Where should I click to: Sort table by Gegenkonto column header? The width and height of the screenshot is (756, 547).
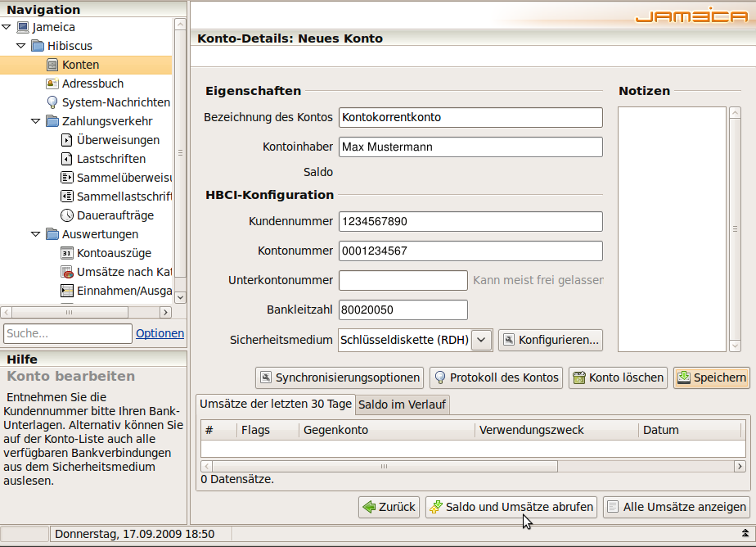[387, 430]
